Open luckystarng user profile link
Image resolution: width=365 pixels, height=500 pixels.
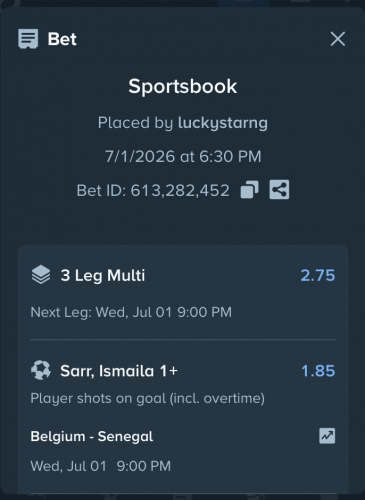coord(223,123)
